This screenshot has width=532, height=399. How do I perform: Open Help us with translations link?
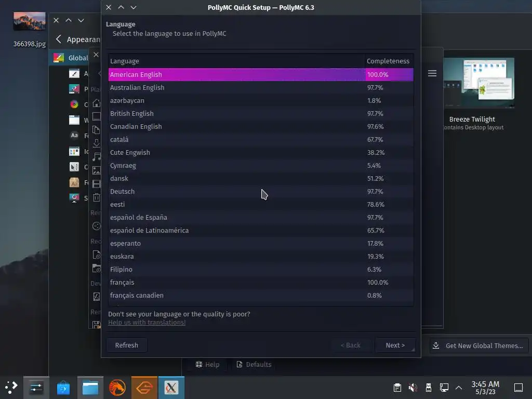point(147,322)
